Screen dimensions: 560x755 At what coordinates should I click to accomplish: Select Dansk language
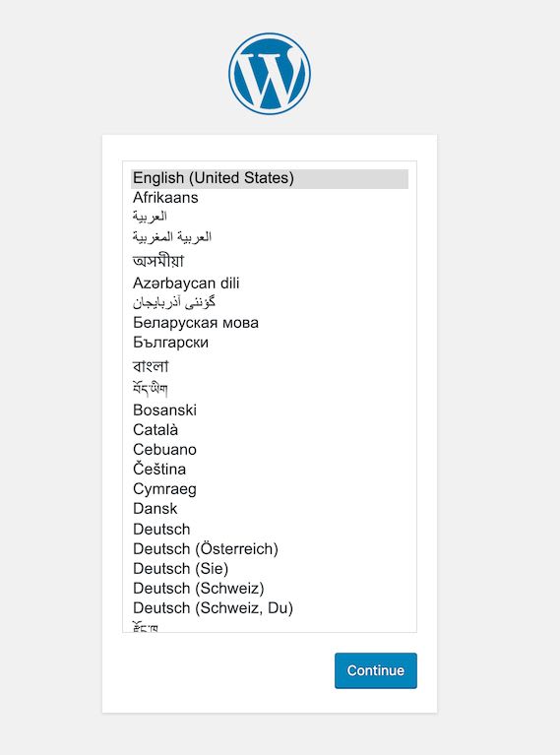click(269, 509)
